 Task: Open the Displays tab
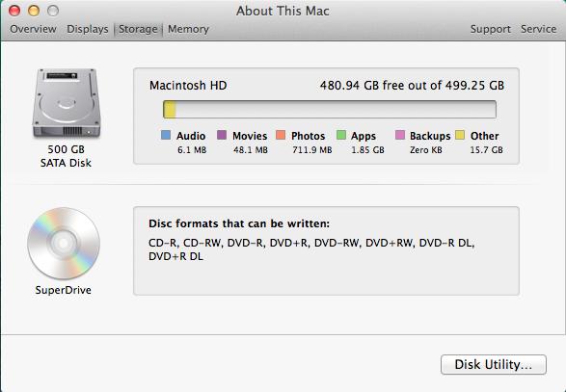point(88,29)
